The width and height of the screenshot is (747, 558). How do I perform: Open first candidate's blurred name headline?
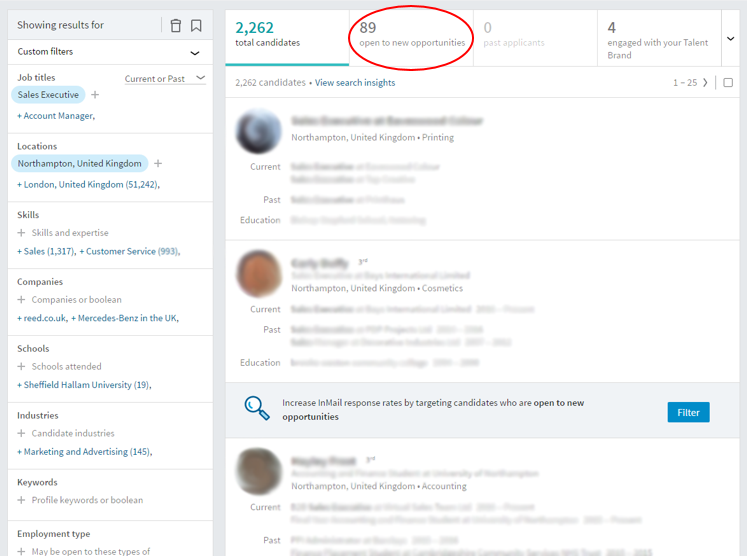[x=387, y=121]
